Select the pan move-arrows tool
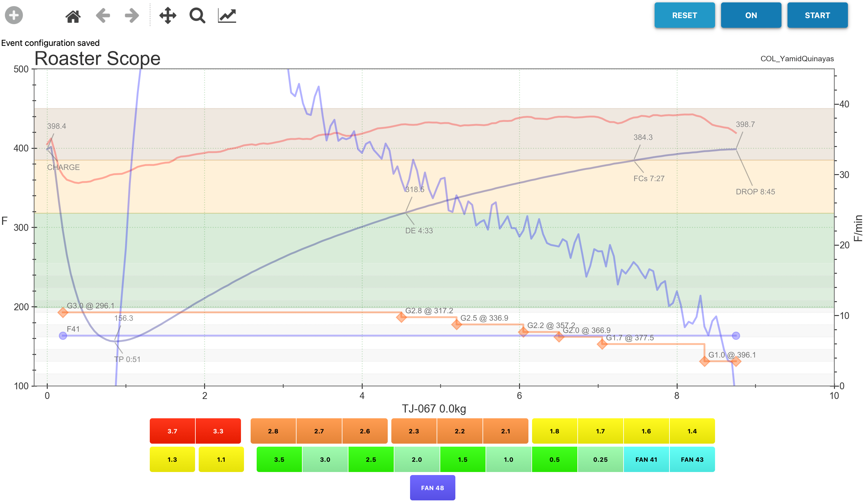The image size is (863, 504). pyautogui.click(x=168, y=16)
